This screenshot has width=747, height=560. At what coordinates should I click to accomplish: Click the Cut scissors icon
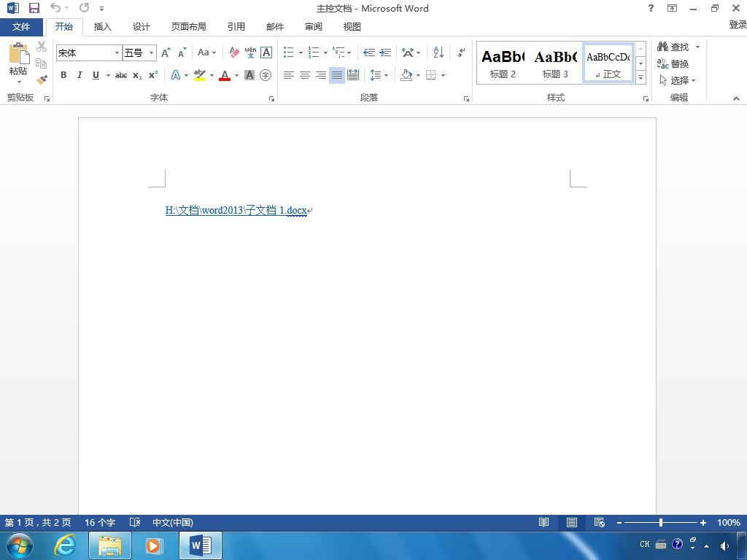(42, 46)
